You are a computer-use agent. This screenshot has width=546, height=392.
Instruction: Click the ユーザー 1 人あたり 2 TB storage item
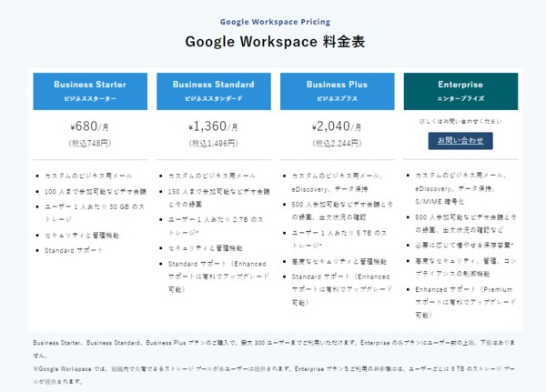pyautogui.click(x=216, y=226)
